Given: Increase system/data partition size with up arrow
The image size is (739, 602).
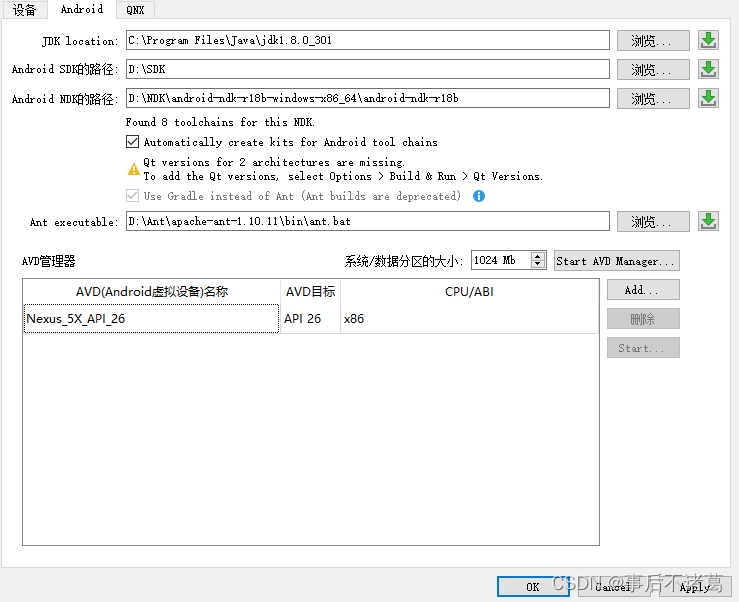Looking at the screenshot, I should (537, 256).
